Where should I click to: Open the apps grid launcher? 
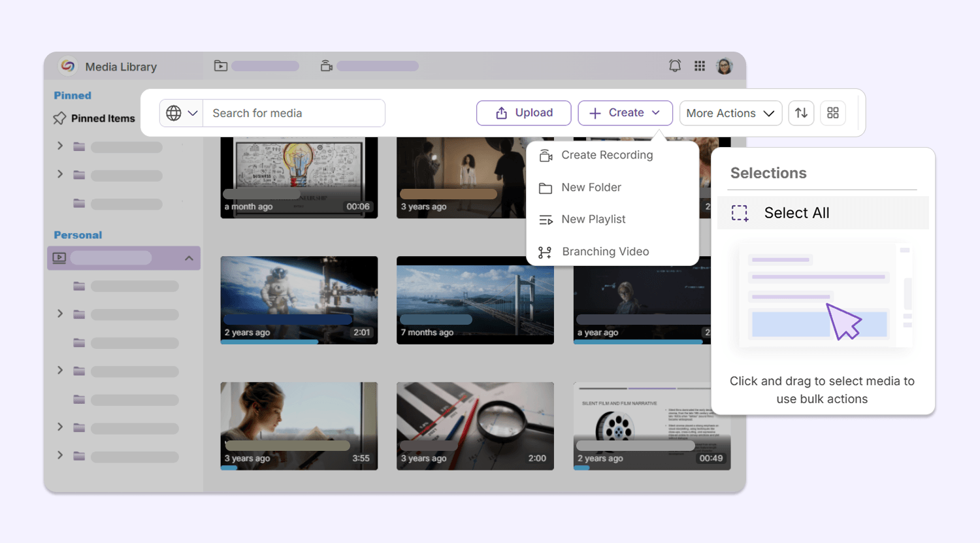click(700, 66)
